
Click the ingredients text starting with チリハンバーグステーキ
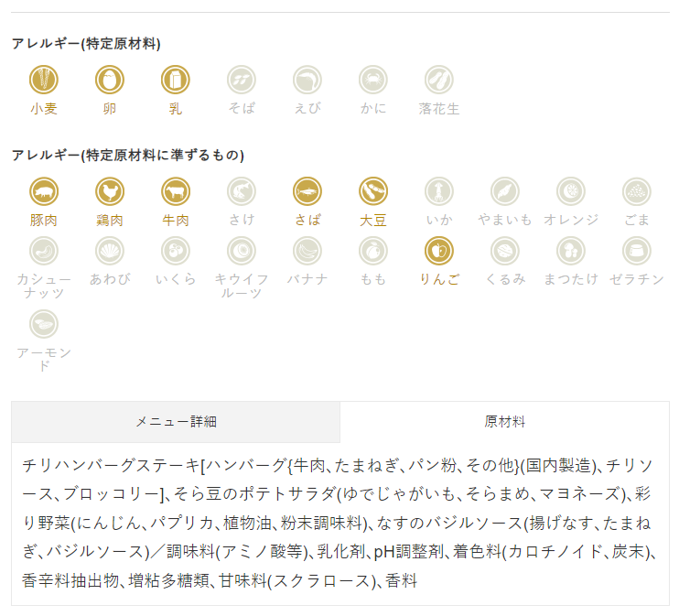coord(339,523)
